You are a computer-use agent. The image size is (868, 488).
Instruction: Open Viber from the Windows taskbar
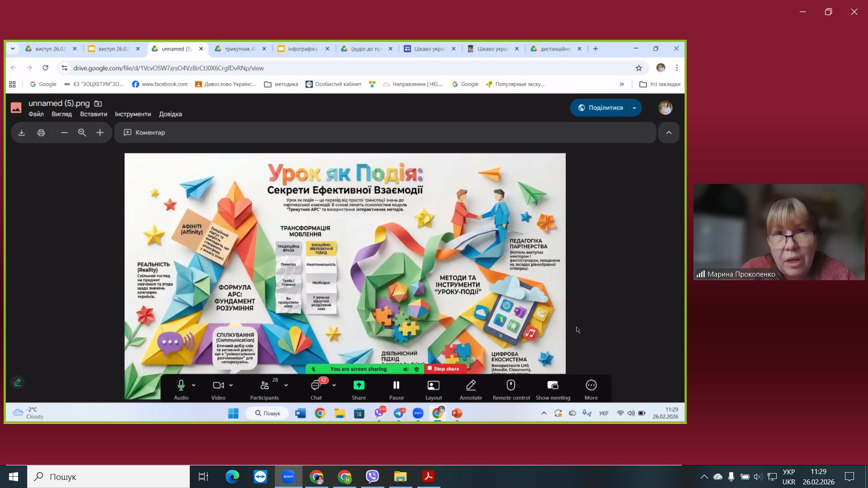(372, 477)
